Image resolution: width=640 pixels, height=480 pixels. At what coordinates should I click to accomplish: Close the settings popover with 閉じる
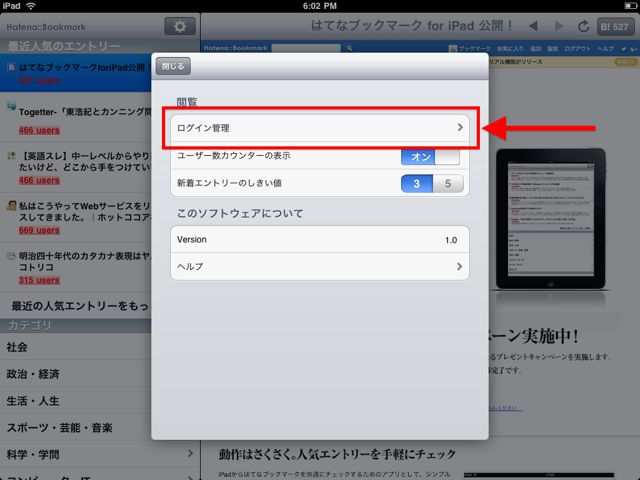click(173, 66)
